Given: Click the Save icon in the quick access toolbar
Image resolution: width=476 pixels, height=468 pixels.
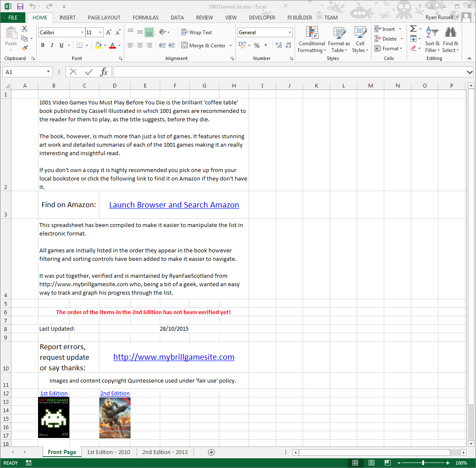Looking at the screenshot, I should click(x=20, y=6).
